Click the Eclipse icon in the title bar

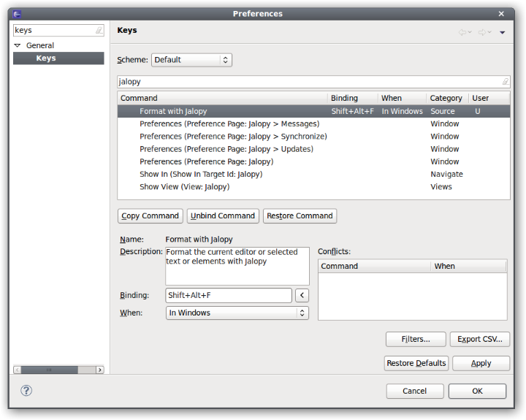click(17, 14)
